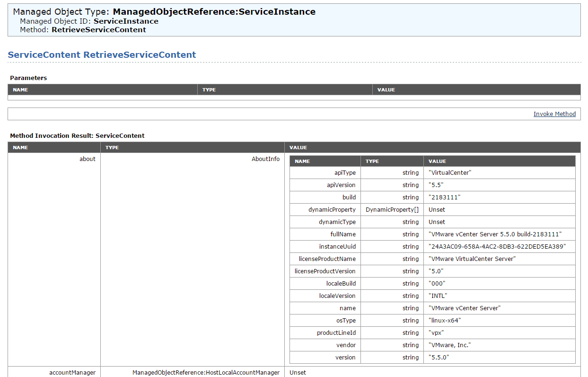
Task: Click the productLineId value "vpx"
Action: pos(437,333)
